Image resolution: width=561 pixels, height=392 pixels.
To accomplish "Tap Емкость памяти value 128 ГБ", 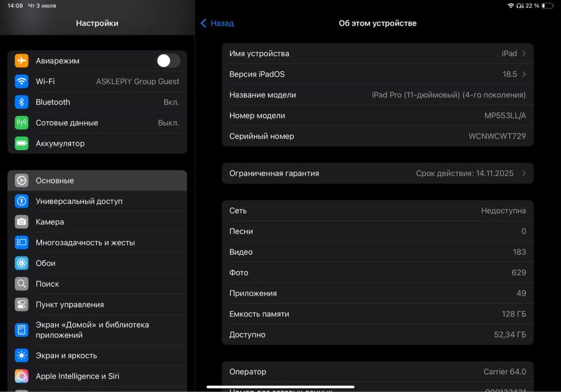I will pyautogui.click(x=514, y=314).
